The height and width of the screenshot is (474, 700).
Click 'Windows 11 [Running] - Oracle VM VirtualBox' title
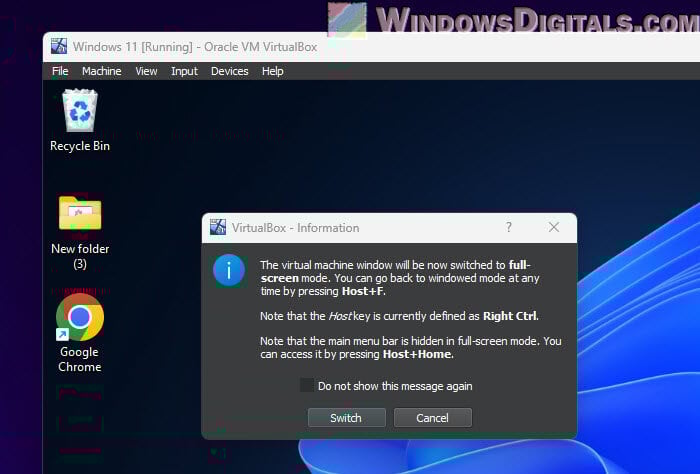point(195,47)
